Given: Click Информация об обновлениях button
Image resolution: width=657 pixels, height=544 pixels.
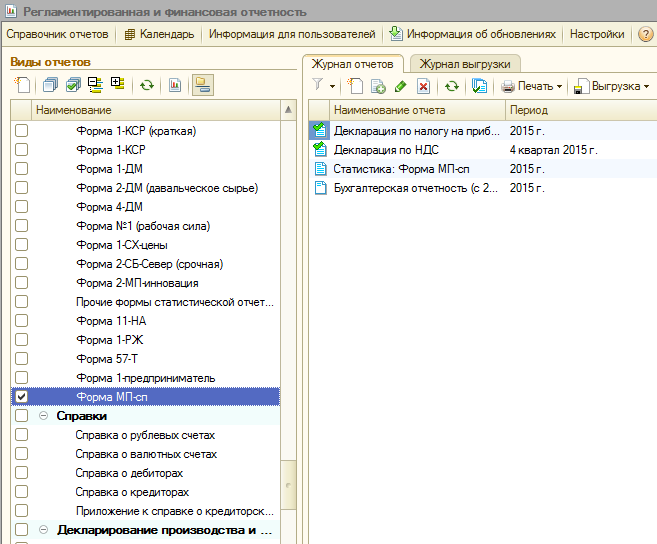Looking at the screenshot, I should pyautogui.click(x=472, y=34).
